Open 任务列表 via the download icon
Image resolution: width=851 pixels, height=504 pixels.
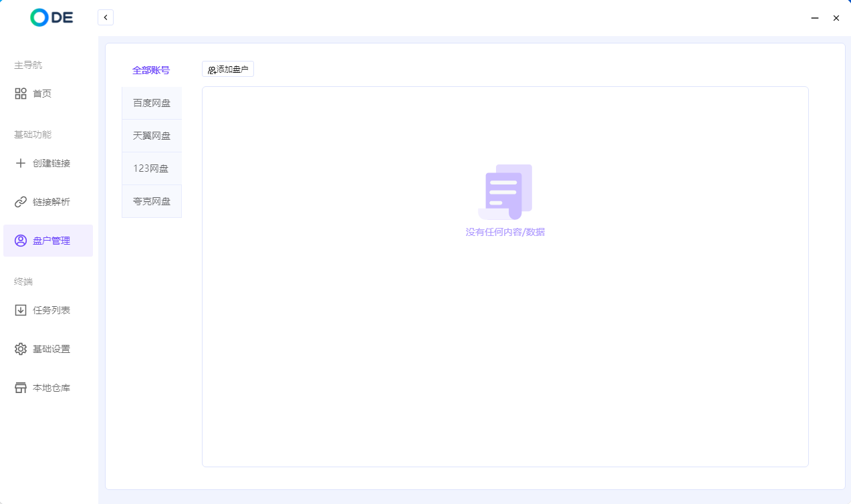(x=21, y=310)
